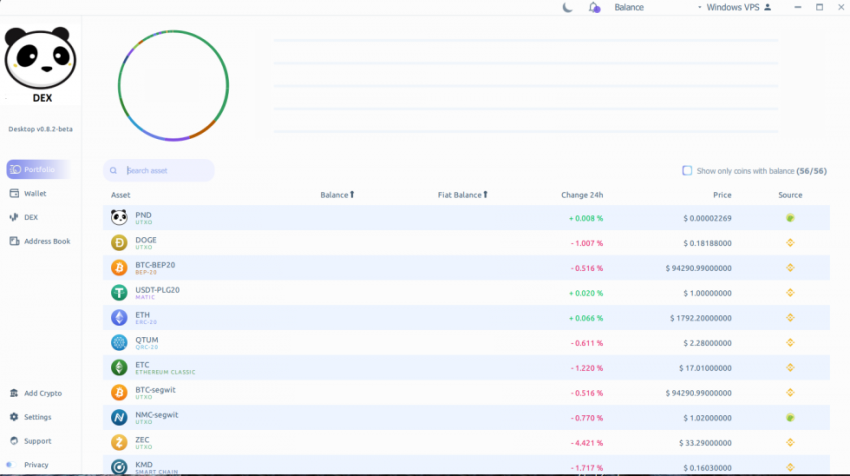Select the USDT-PLG20 asset name
The width and height of the screenshot is (850, 476).
pyautogui.click(x=157, y=290)
